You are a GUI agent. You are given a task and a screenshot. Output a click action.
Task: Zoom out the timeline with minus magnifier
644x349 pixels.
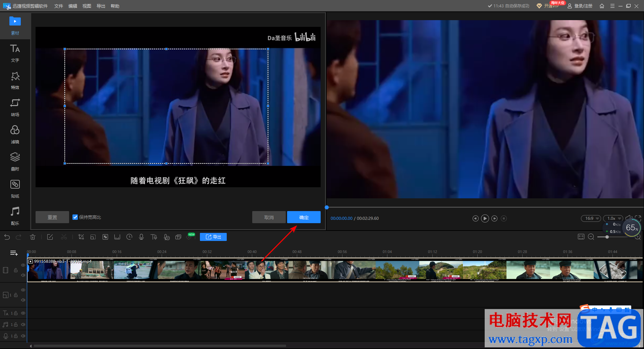(x=591, y=237)
